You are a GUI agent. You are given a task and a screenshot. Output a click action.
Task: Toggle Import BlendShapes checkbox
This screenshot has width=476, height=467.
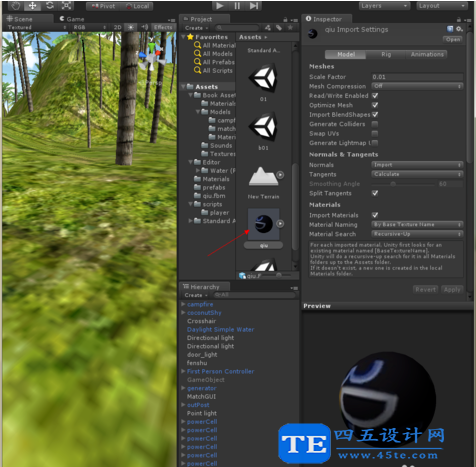pos(375,114)
